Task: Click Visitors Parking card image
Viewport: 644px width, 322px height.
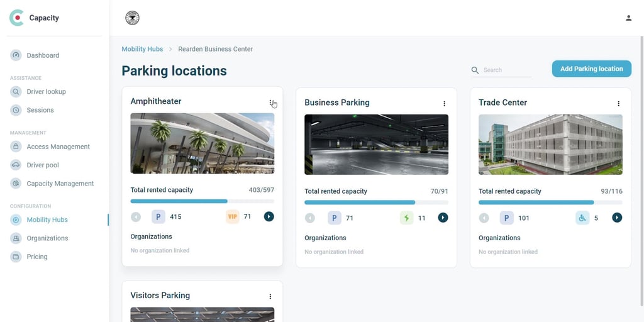Action: [x=202, y=314]
